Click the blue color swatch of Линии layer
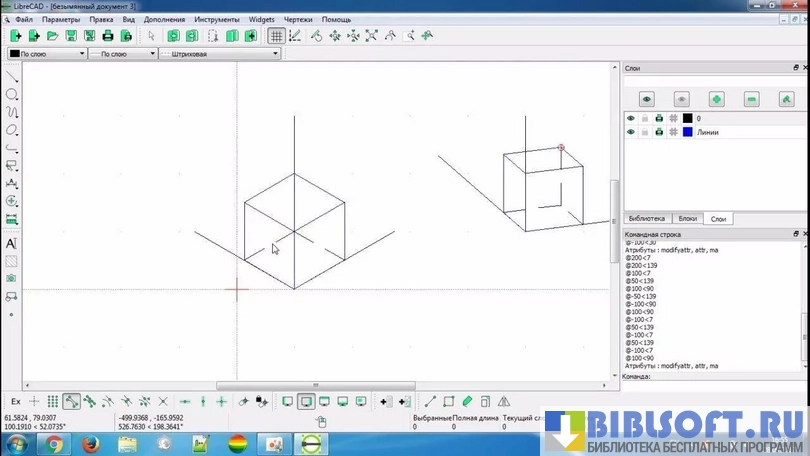The width and height of the screenshot is (810, 456). [688, 132]
